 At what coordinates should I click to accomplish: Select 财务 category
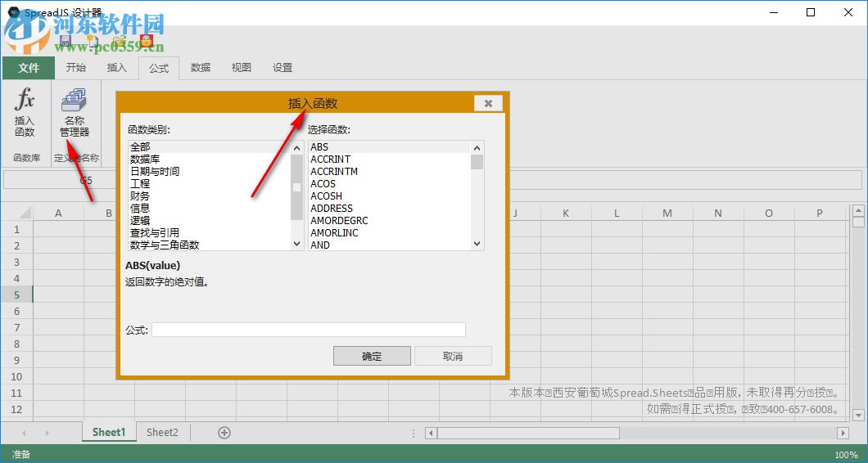(210, 196)
